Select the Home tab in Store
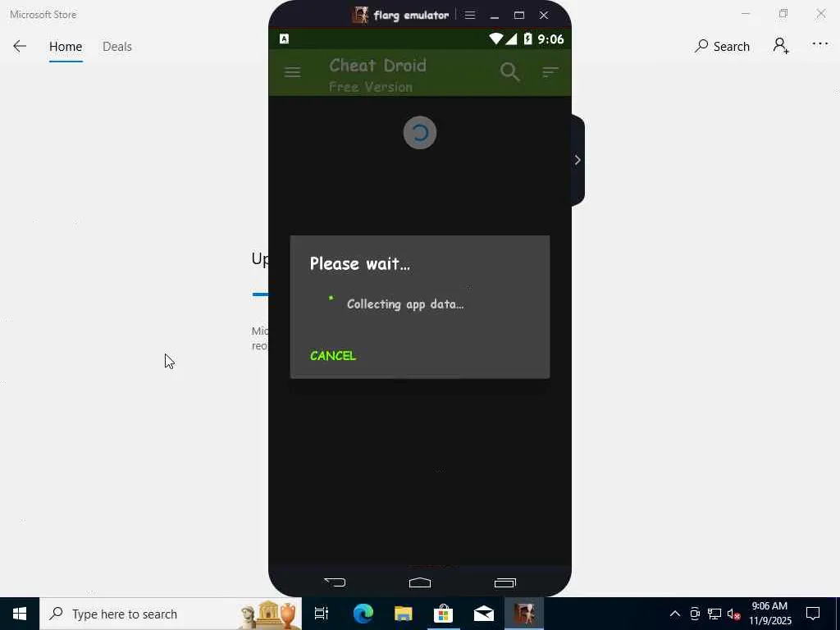Screen dimensions: 840x630 pyautogui.click(x=66, y=47)
